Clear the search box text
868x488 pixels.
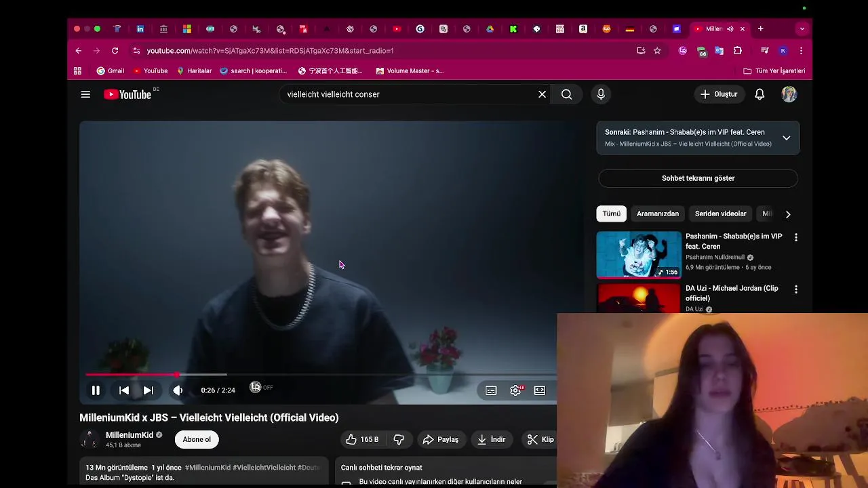click(x=542, y=94)
